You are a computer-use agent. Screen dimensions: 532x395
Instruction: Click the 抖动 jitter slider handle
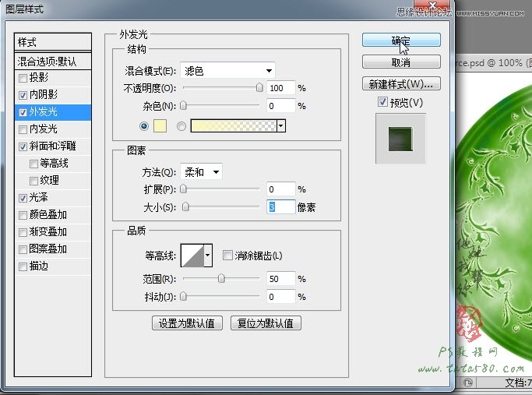click(x=183, y=297)
